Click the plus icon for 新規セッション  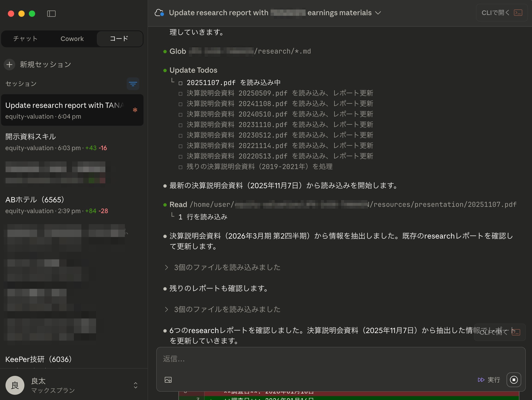pos(9,65)
